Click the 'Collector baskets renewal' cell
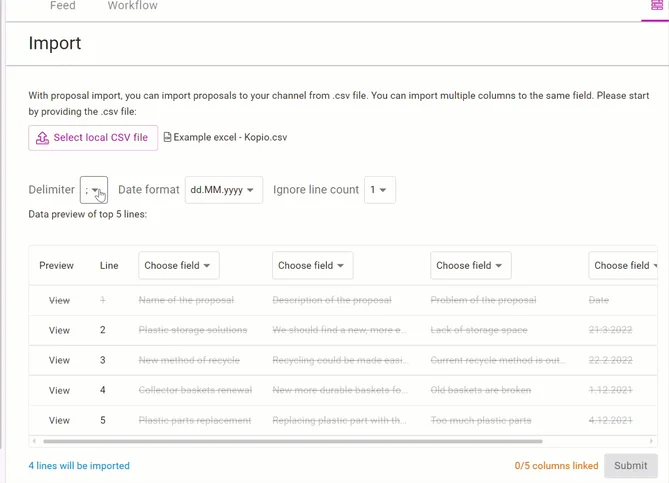This screenshot has height=483, width=669. (x=195, y=390)
